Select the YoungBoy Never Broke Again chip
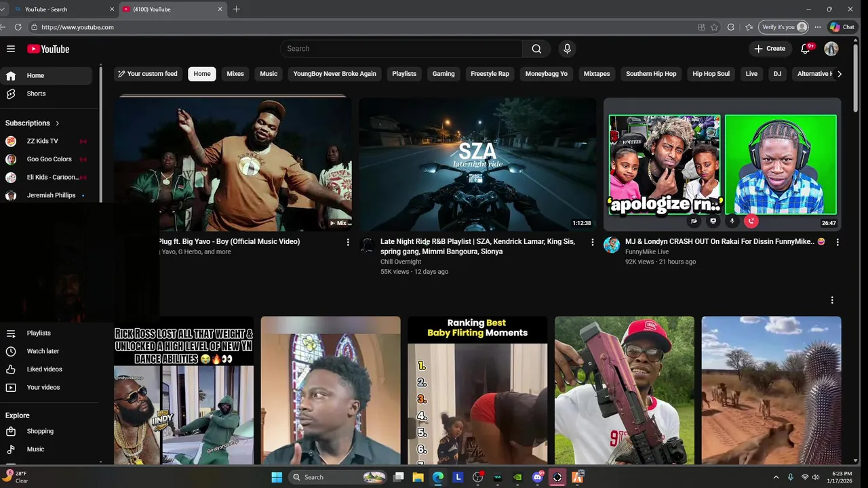The width and height of the screenshot is (868, 488). (335, 74)
